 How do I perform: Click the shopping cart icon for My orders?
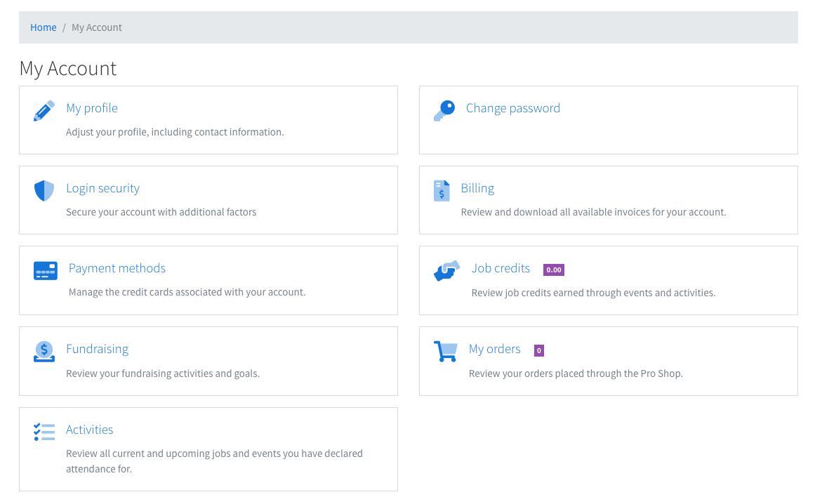click(x=445, y=351)
